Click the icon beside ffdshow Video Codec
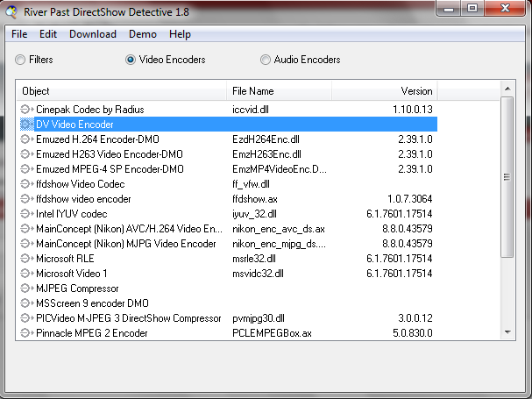Image resolution: width=532 pixels, height=399 pixels. 27,184
